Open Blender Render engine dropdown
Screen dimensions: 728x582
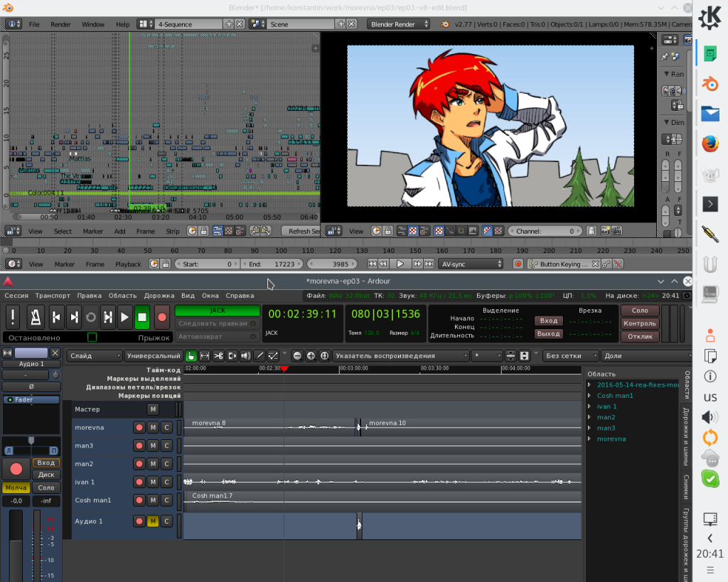tap(398, 24)
